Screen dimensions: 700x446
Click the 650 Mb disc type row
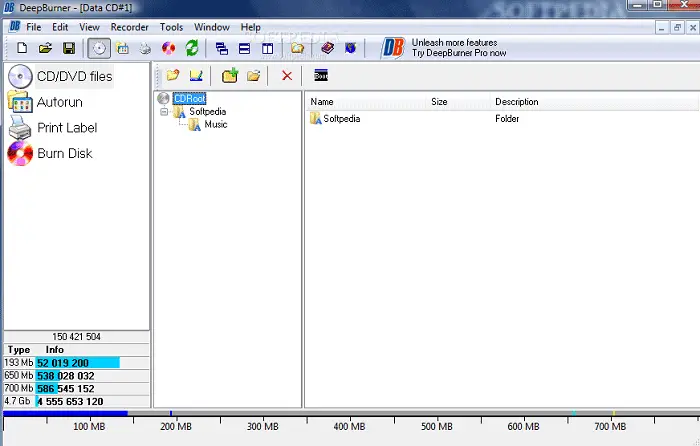click(x=77, y=375)
